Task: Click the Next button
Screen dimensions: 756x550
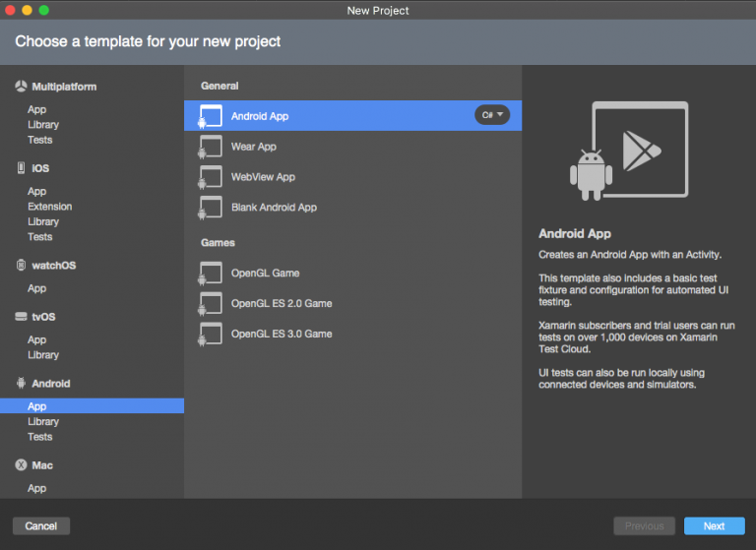Action: (x=714, y=526)
